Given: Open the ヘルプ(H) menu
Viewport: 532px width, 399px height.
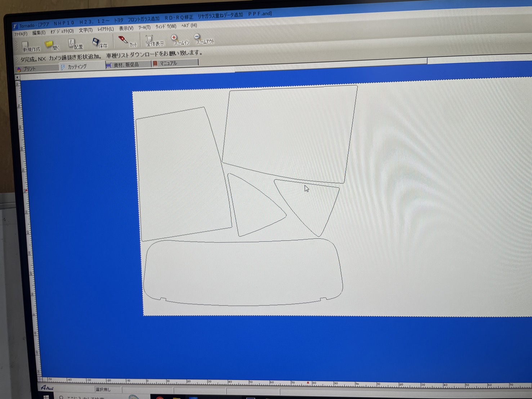Looking at the screenshot, I should [x=189, y=26].
